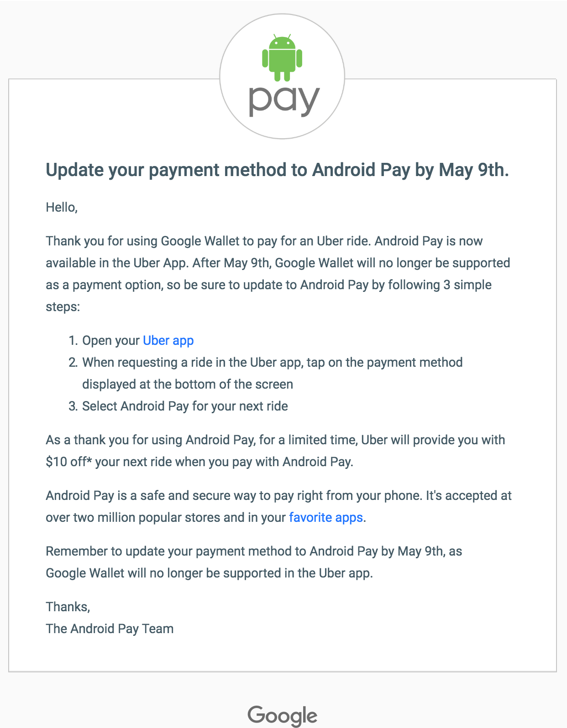Click 'The Android Pay Team' signature
Screen dimensions: 567x728
[110, 629]
